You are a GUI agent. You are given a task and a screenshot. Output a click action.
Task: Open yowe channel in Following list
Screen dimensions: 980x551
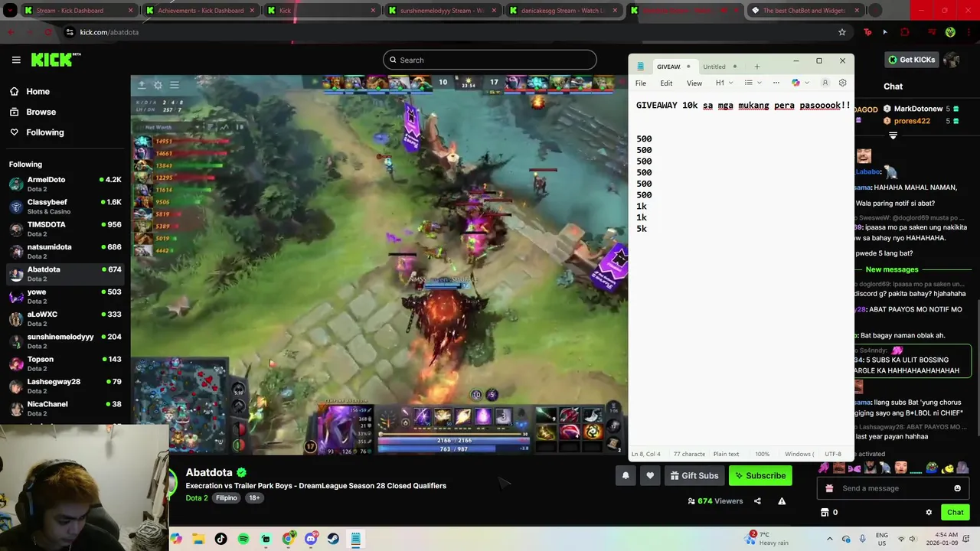coord(65,296)
